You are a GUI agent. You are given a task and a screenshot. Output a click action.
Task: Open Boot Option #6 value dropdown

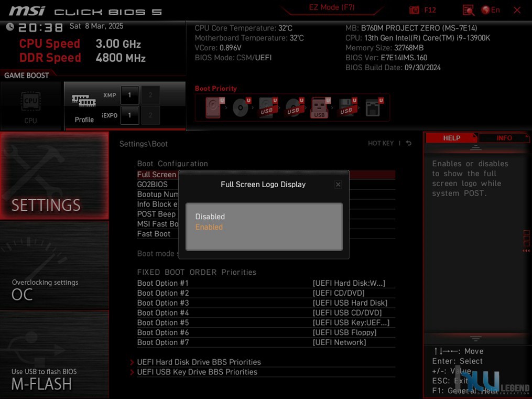(344, 332)
